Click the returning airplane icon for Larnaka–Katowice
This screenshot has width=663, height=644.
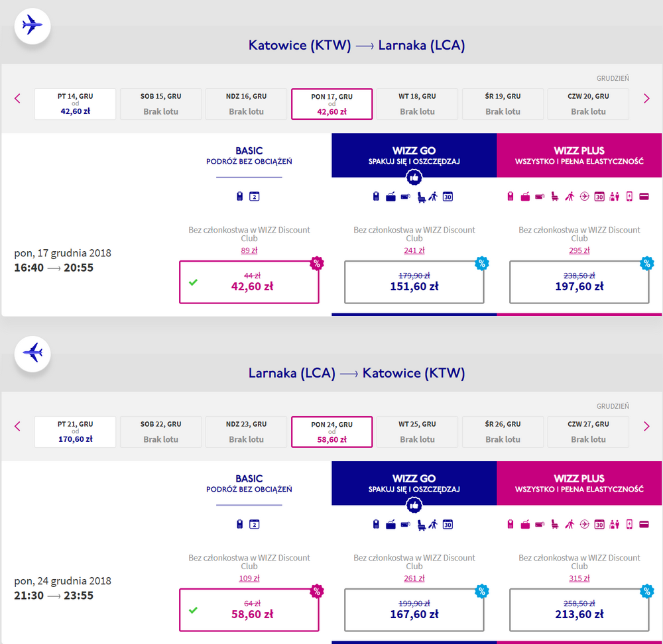[x=32, y=354]
